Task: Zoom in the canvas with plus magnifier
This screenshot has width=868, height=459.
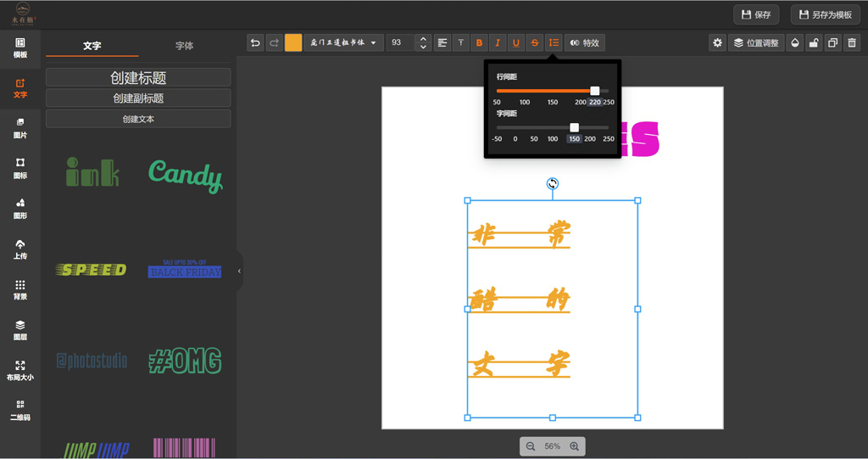Action: [574, 446]
